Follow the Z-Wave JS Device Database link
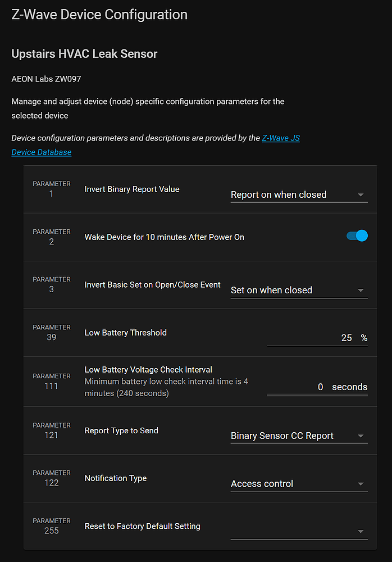392x562 pixels. coord(41,152)
